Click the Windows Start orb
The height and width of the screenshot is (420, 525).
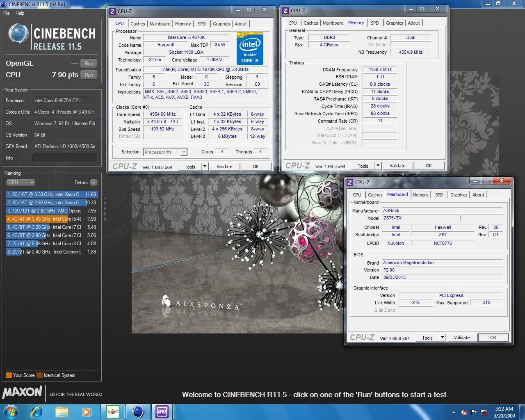click(x=10, y=412)
